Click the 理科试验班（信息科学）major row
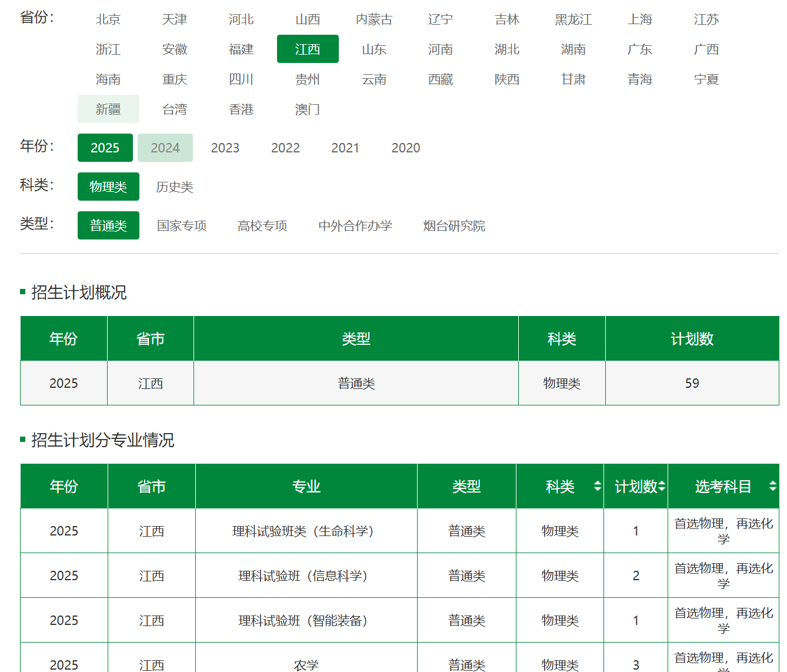Image resolution: width=787 pixels, height=672 pixels. tap(306, 575)
